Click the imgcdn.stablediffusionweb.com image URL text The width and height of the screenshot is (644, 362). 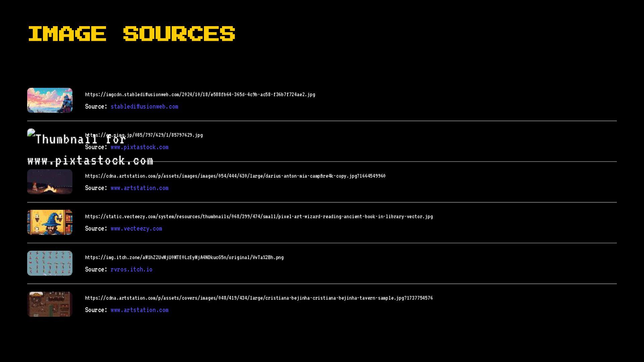(x=200, y=95)
